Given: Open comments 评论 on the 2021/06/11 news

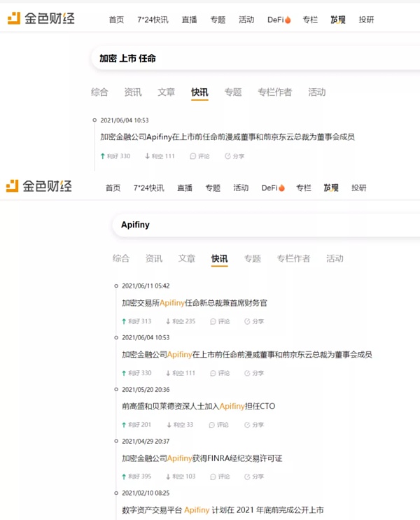Looking at the screenshot, I should [x=219, y=321].
